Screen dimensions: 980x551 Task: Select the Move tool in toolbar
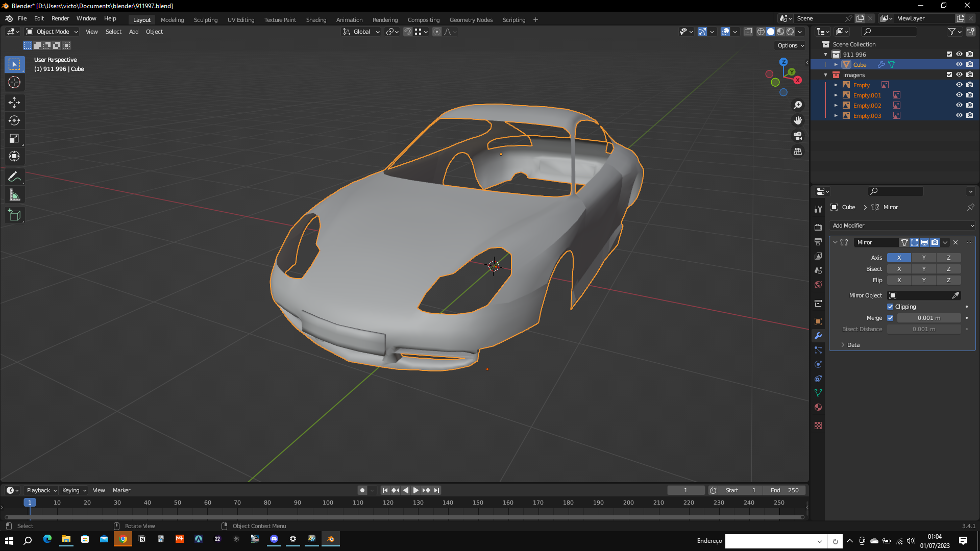pyautogui.click(x=14, y=103)
